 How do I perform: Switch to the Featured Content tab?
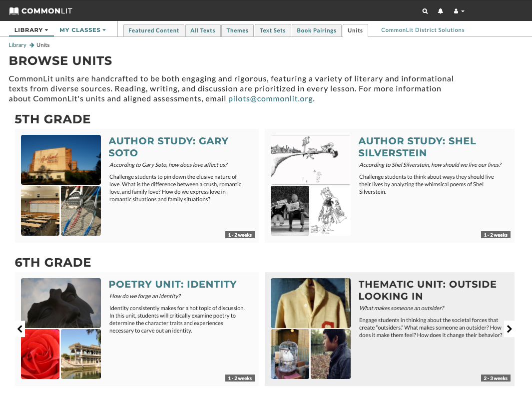point(154,30)
